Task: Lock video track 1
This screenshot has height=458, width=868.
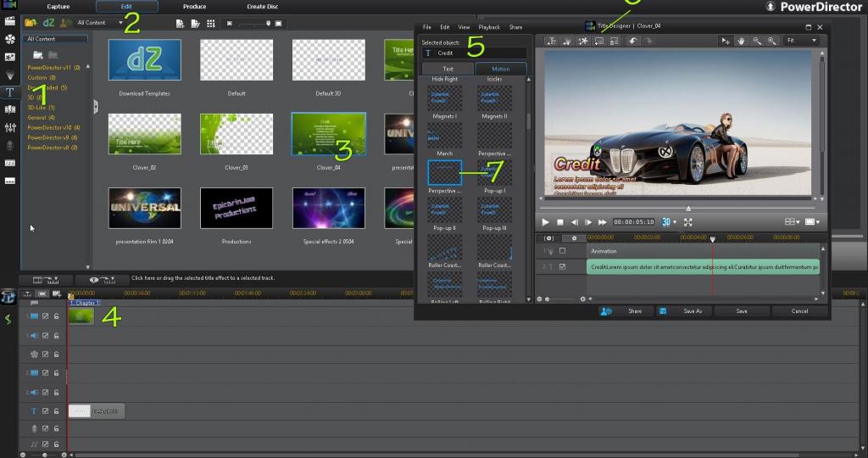Action: pos(57,316)
